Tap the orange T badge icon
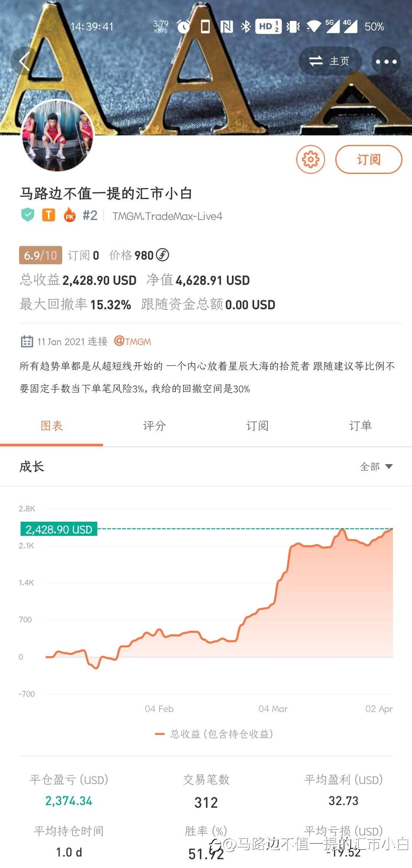 pyautogui.click(x=48, y=215)
